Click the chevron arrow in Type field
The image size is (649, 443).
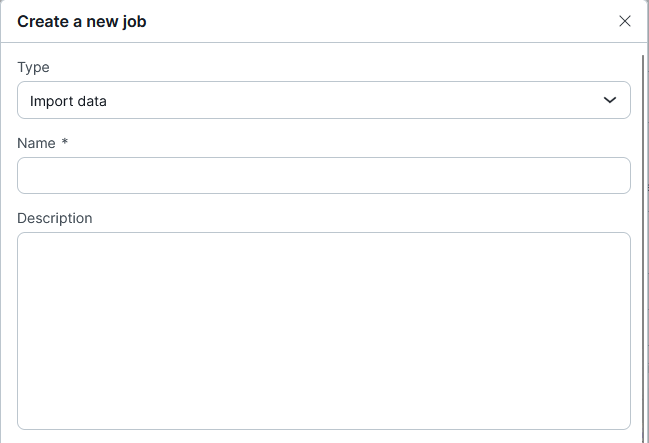[610, 100]
